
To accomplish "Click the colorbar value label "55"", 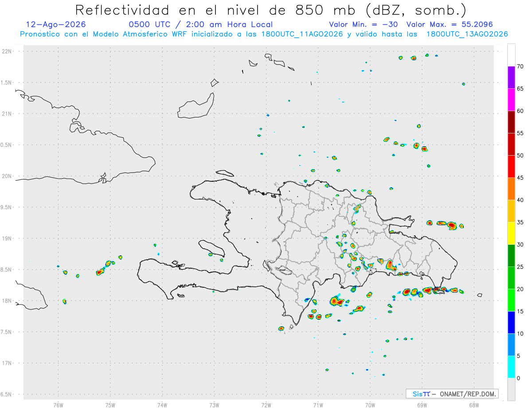I will [x=520, y=133].
